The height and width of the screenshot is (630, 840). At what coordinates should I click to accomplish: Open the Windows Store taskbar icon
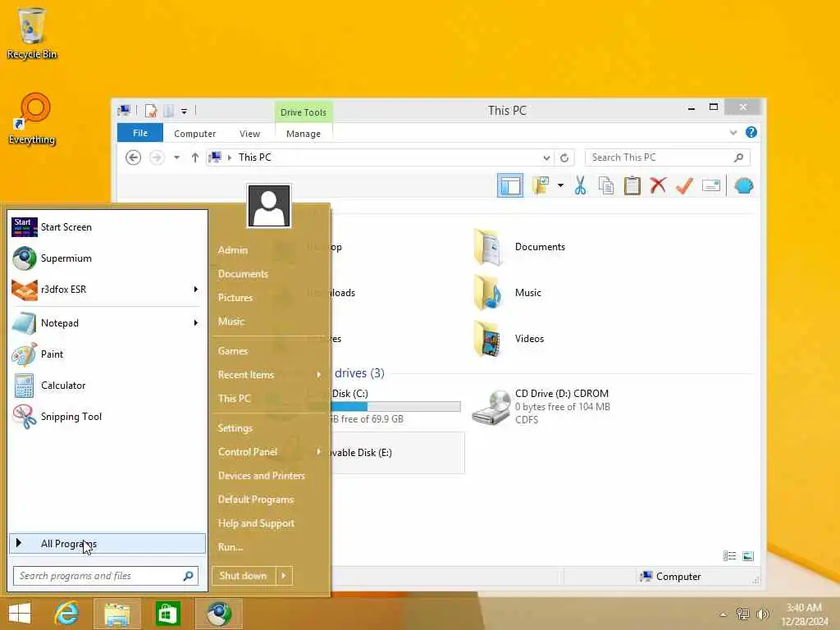pyautogui.click(x=167, y=614)
